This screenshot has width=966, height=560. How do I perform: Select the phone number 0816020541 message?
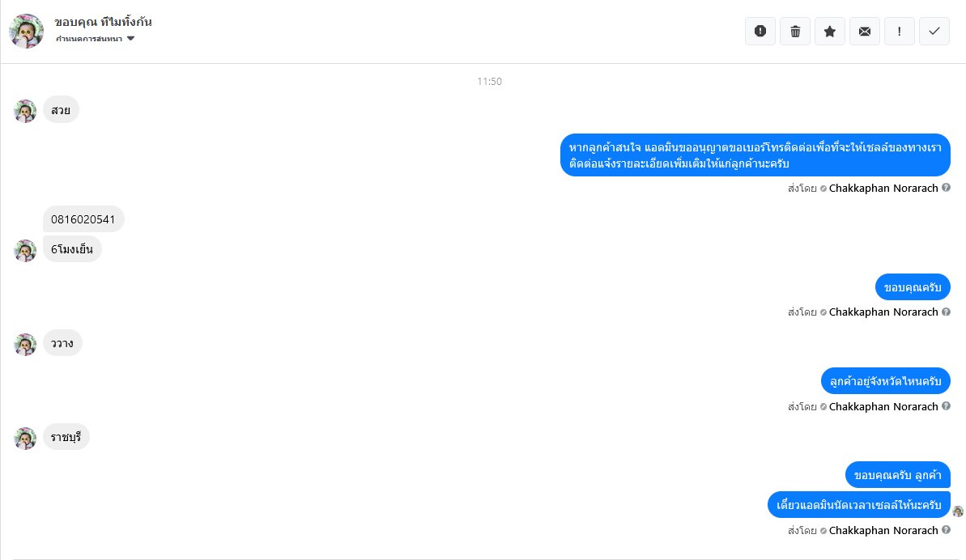point(83,219)
